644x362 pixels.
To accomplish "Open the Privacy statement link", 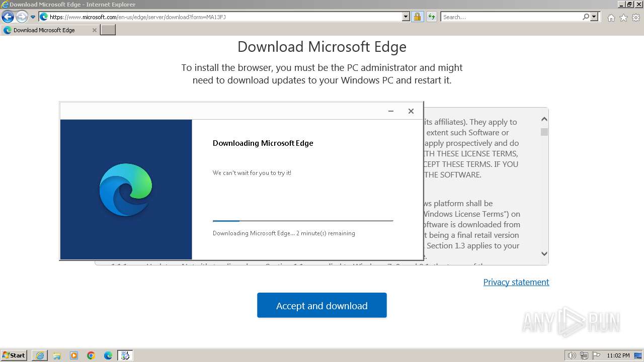I will pos(516,282).
